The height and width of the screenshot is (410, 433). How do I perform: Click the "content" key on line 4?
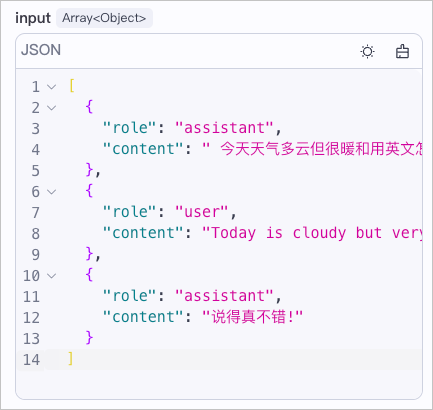[x=143, y=149]
